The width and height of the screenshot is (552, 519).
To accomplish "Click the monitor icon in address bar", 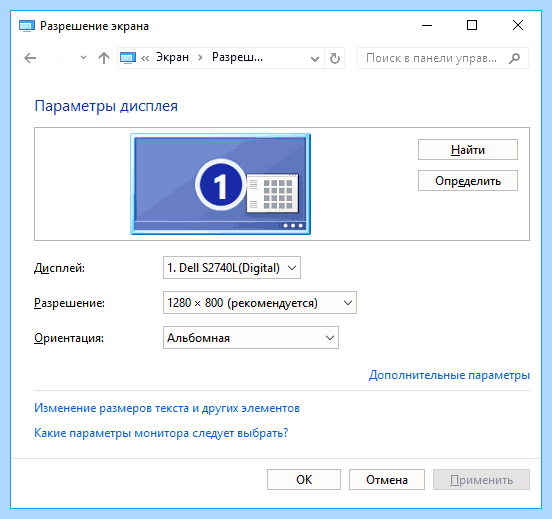I will 128,57.
